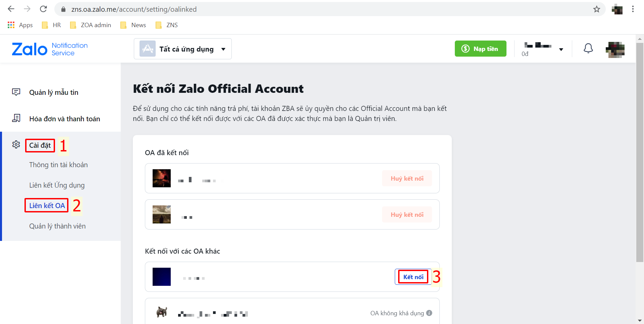
Task: Open the Quản lý mẫu tin message icon
Action: click(16, 92)
